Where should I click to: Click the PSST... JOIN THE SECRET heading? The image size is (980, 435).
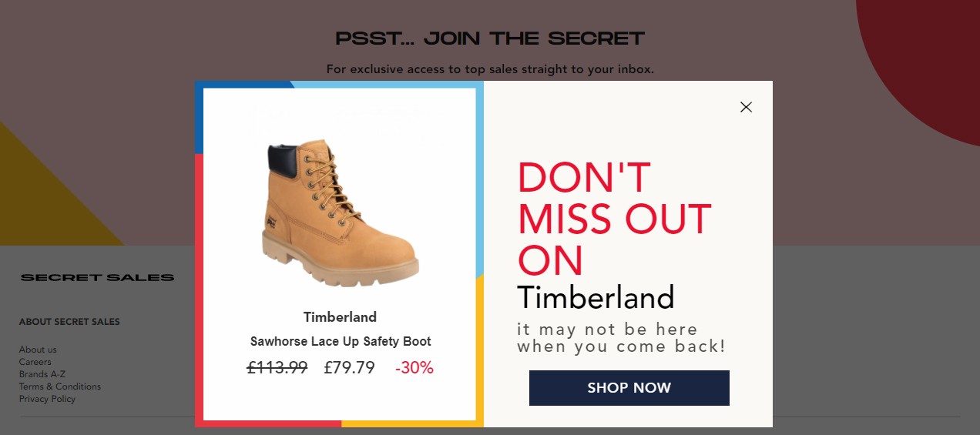pyautogui.click(x=490, y=38)
